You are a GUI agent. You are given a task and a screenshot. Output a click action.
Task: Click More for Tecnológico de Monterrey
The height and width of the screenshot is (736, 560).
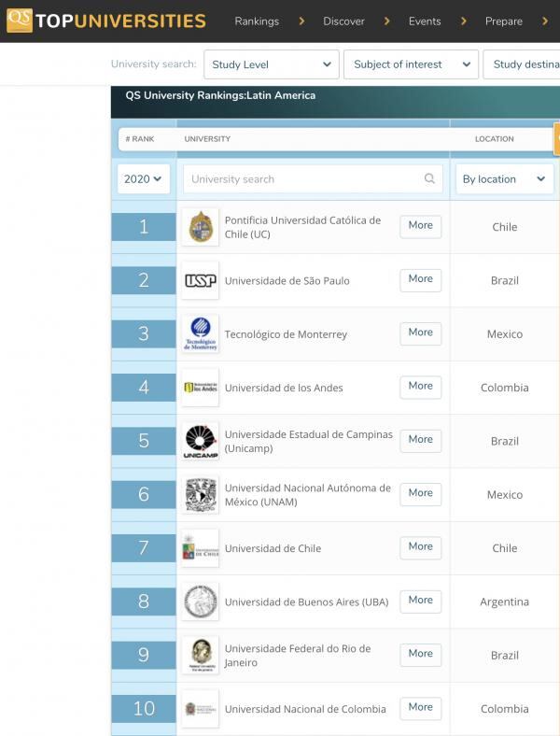pyautogui.click(x=421, y=333)
